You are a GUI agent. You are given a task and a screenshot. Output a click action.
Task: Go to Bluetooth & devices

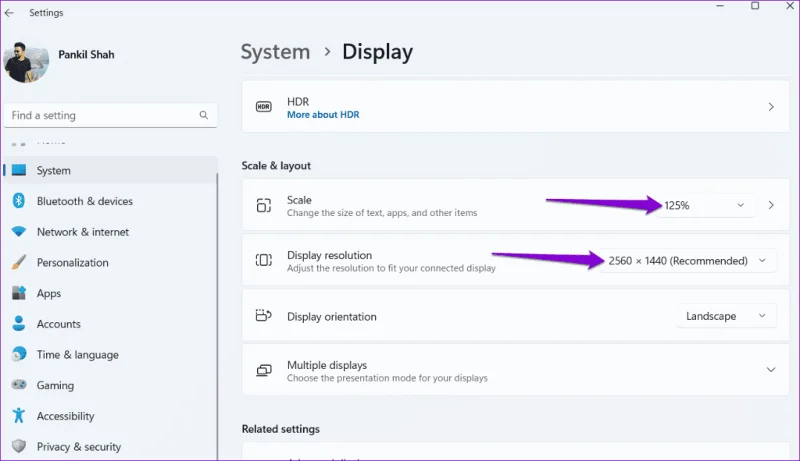point(110,201)
